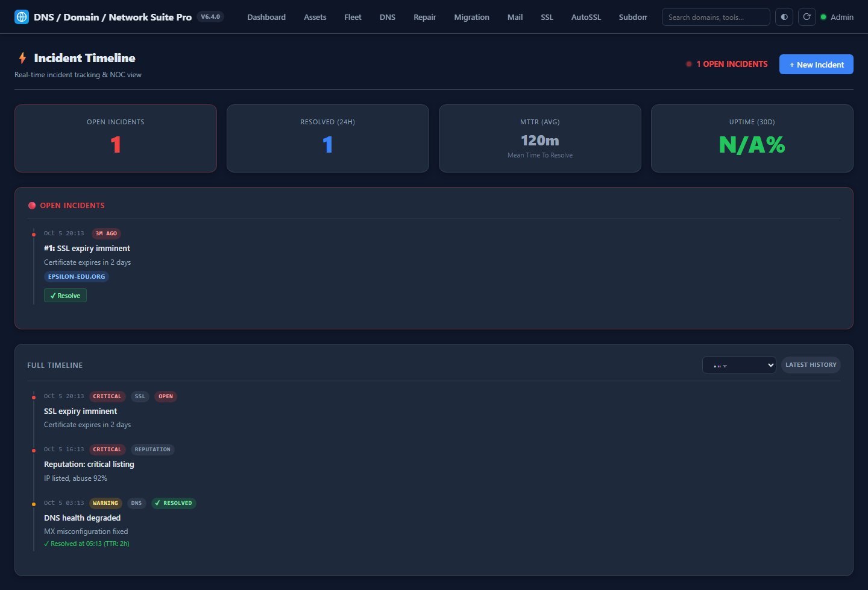
Task: Click the "OPEN" status tag in the timeline
Action: click(x=166, y=396)
